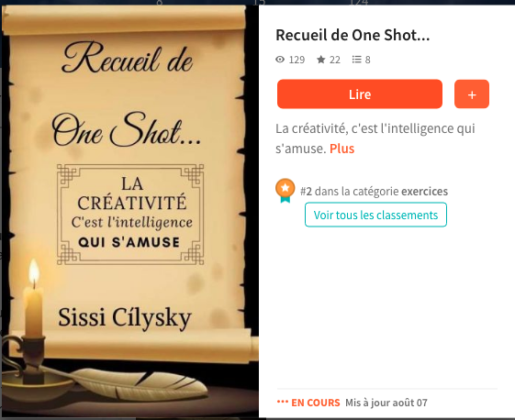Click the 129 views count
Viewport: 515px width, 420px height.
tap(297, 60)
